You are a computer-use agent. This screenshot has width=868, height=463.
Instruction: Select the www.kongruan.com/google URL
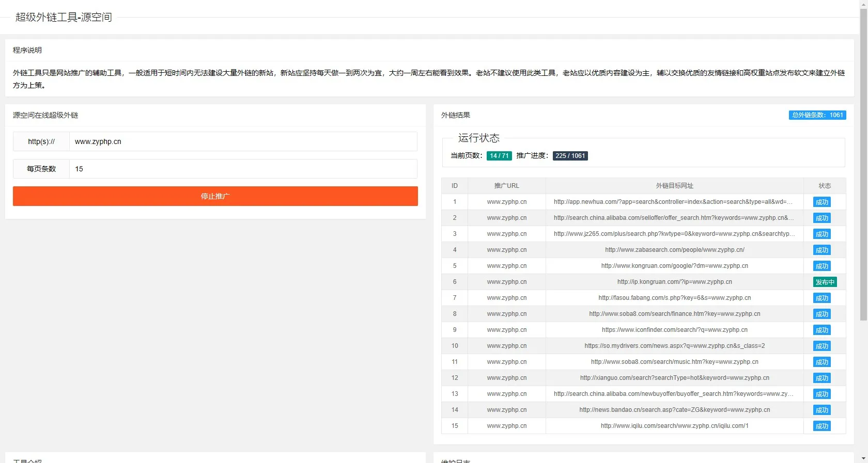click(x=675, y=266)
